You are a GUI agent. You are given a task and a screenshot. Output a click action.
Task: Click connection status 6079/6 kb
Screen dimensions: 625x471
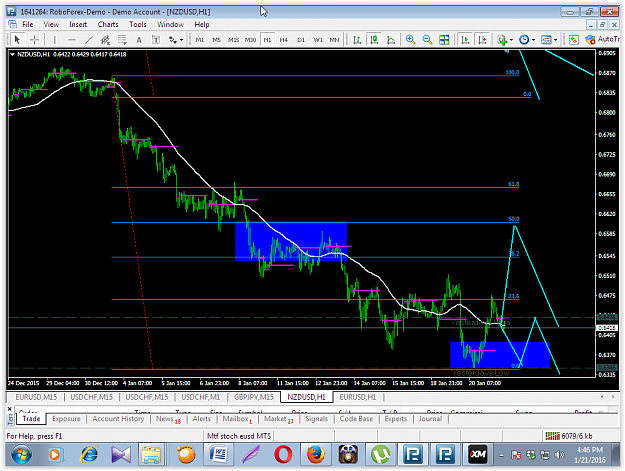[x=568, y=436]
